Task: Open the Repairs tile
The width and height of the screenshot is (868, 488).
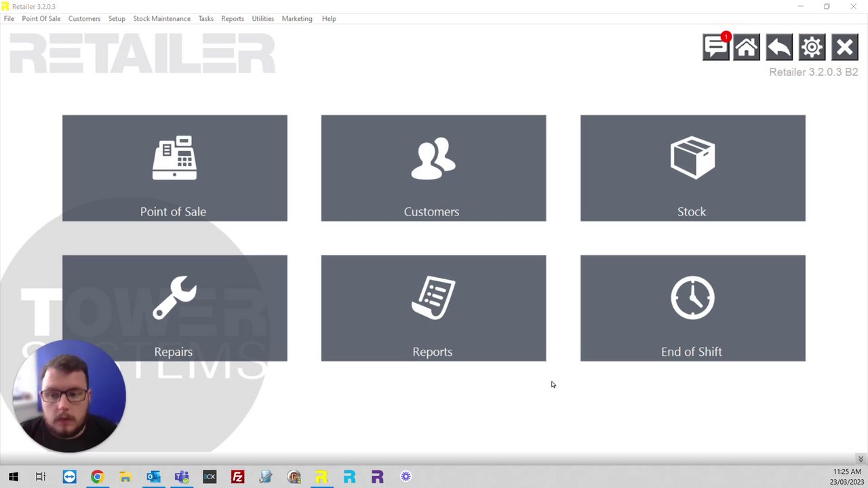Action: 174,308
